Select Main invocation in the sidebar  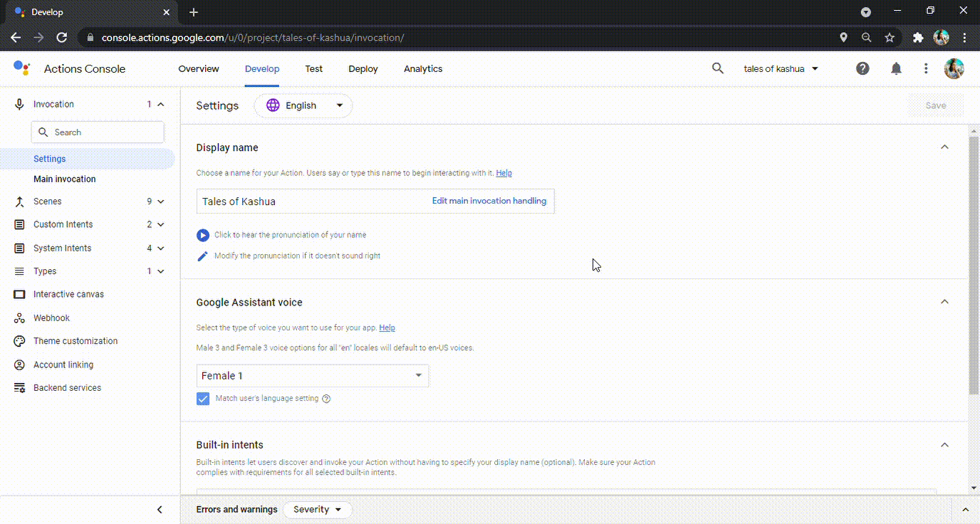pyautogui.click(x=64, y=179)
